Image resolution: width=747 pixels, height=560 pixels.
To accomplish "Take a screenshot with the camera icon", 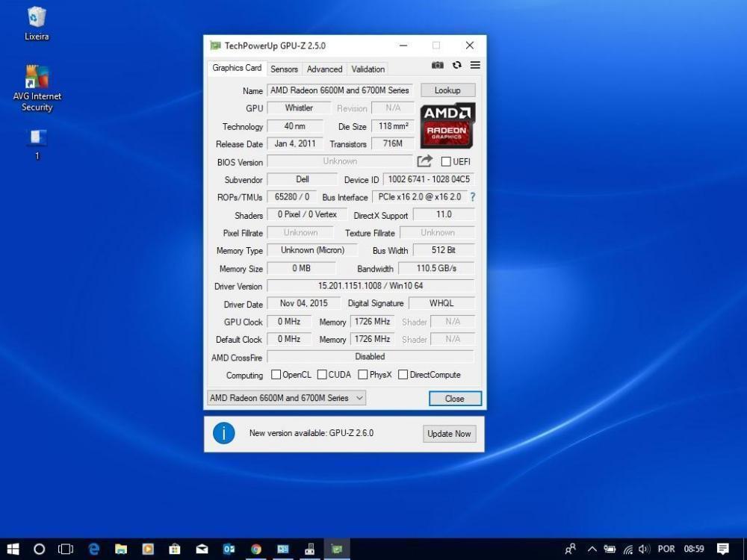I will 437,65.
